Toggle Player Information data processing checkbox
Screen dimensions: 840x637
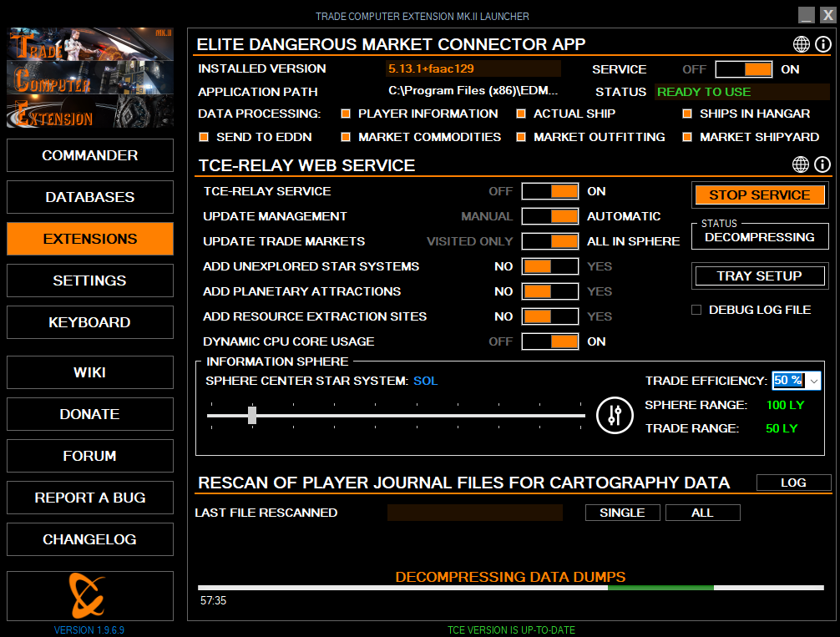pyautogui.click(x=346, y=114)
